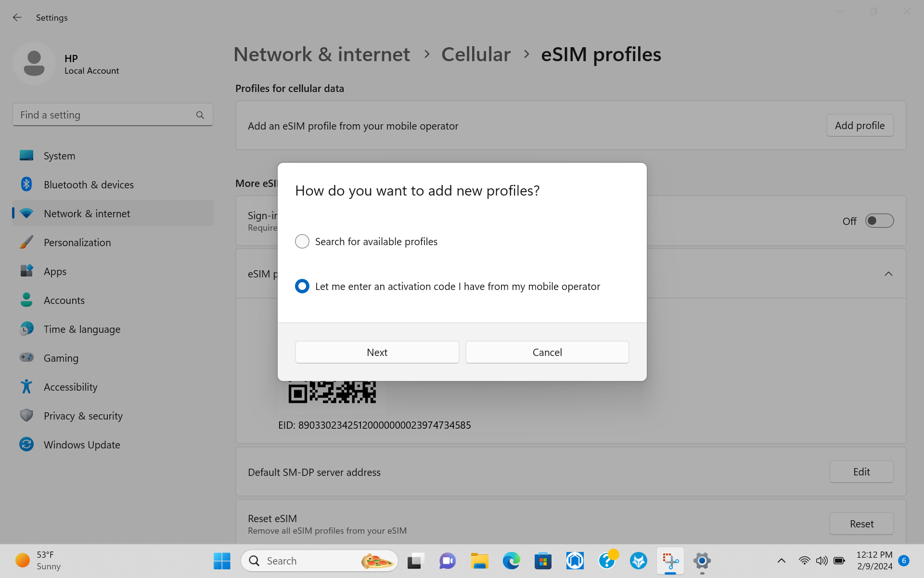Click Reset for Reset eSIM

(861, 524)
